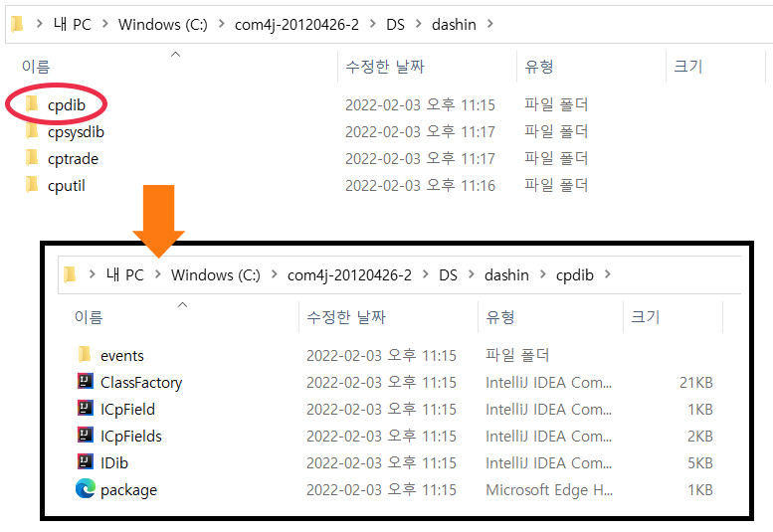Go to com4j-20120426-2 in bottom breadcrumb
The width and height of the screenshot is (773, 532).
(349, 274)
